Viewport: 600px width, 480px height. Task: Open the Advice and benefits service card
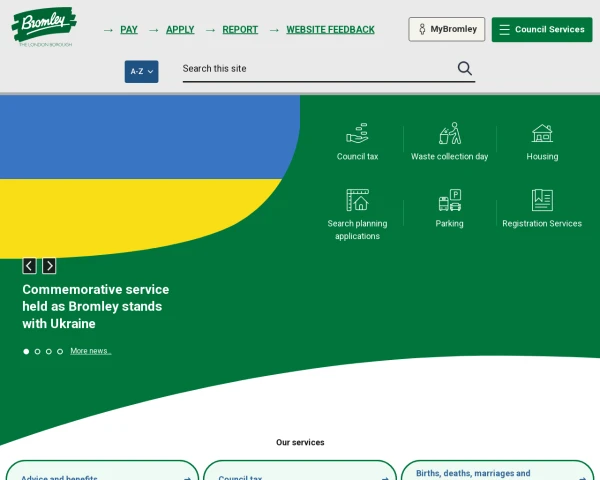pos(103,471)
